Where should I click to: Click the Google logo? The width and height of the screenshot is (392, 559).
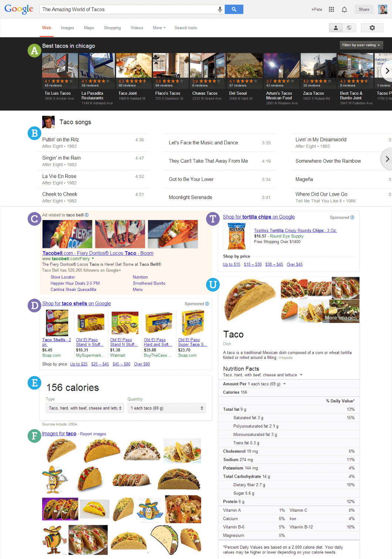(x=18, y=9)
